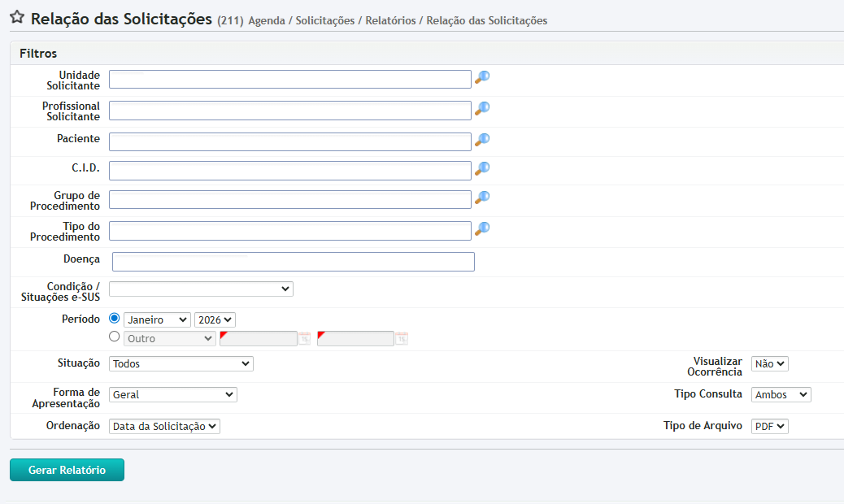Click inside the Doença text field

(x=293, y=262)
